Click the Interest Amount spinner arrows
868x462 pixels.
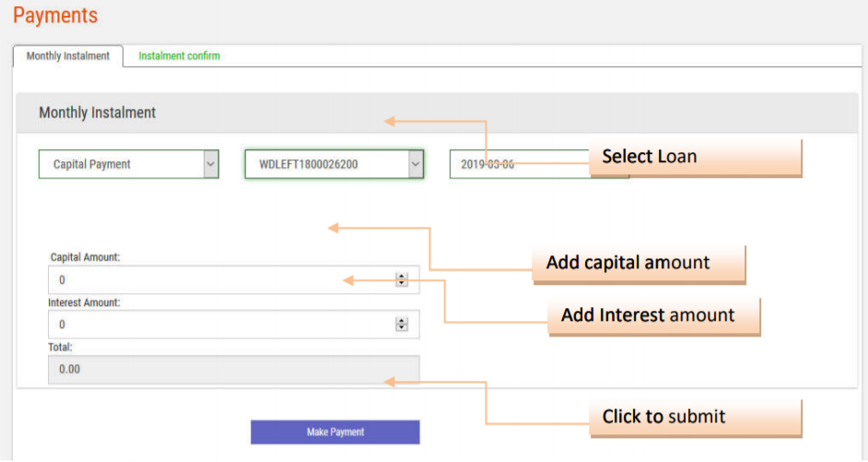click(402, 324)
